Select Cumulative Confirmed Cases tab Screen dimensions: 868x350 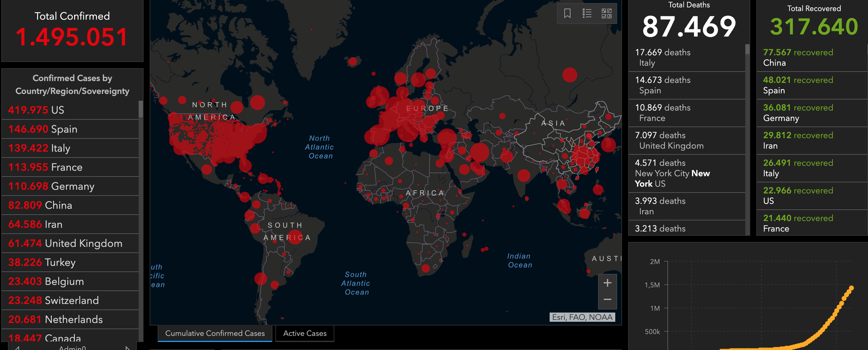point(215,333)
